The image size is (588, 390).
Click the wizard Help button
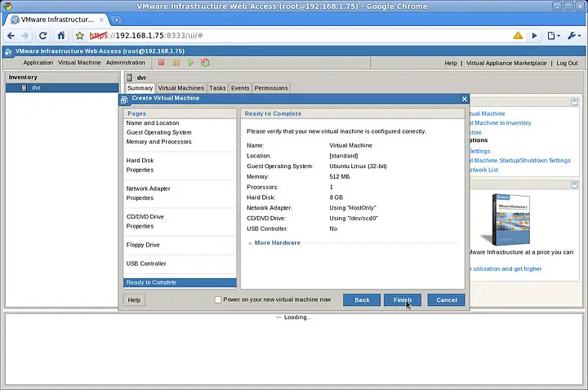[x=134, y=299]
